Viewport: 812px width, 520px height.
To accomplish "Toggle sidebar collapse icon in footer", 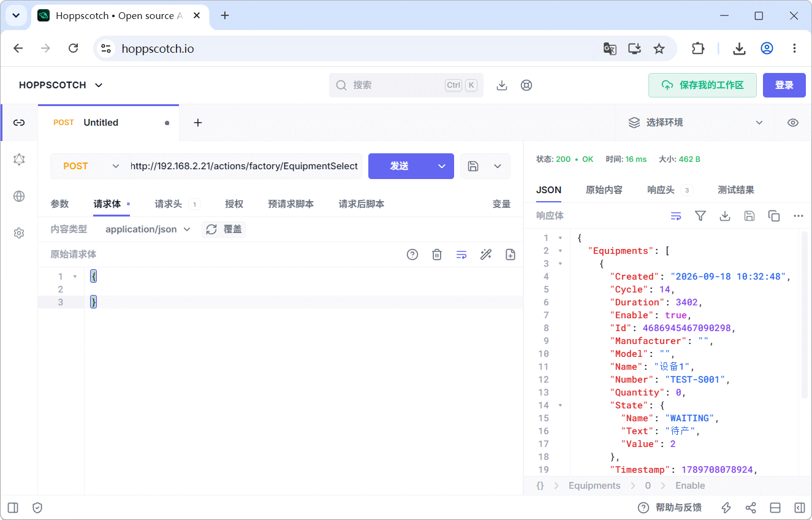I will (x=13, y=508).
